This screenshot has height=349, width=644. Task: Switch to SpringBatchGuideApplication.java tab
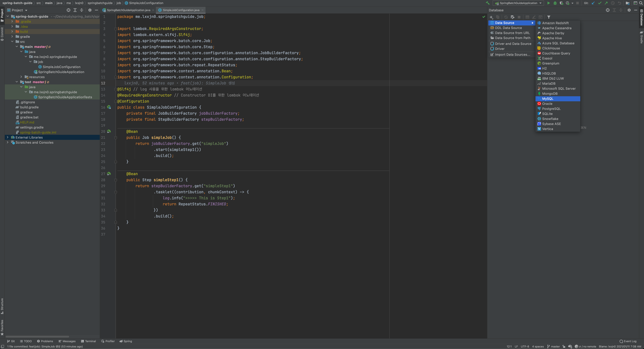click(x=128, y=10)
